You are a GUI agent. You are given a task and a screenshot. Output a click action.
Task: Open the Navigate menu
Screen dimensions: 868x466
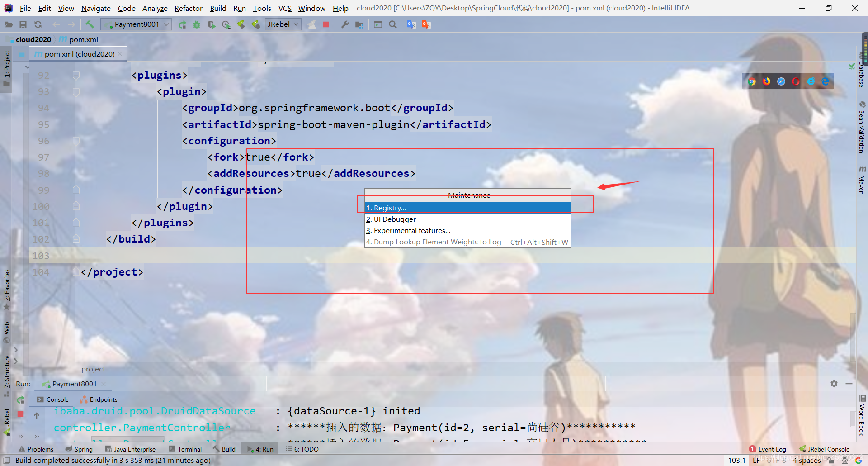coord(96,8)
